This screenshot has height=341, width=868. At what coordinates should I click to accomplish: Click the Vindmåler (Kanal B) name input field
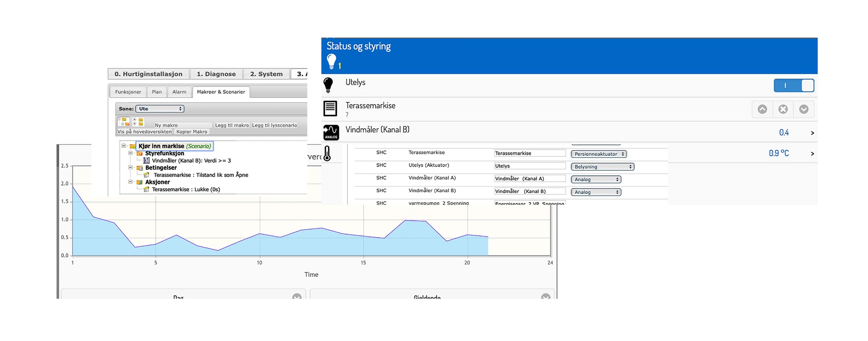pos(530,191)
